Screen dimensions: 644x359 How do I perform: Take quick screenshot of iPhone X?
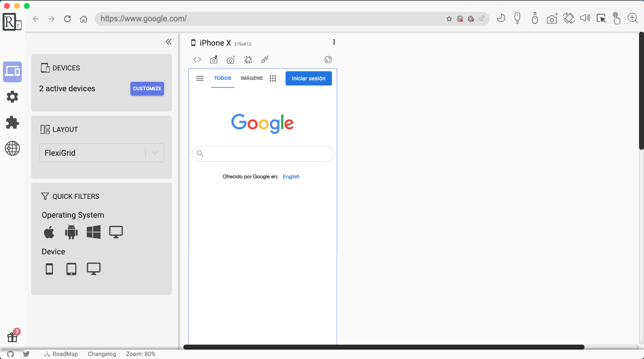pos(214,60)
